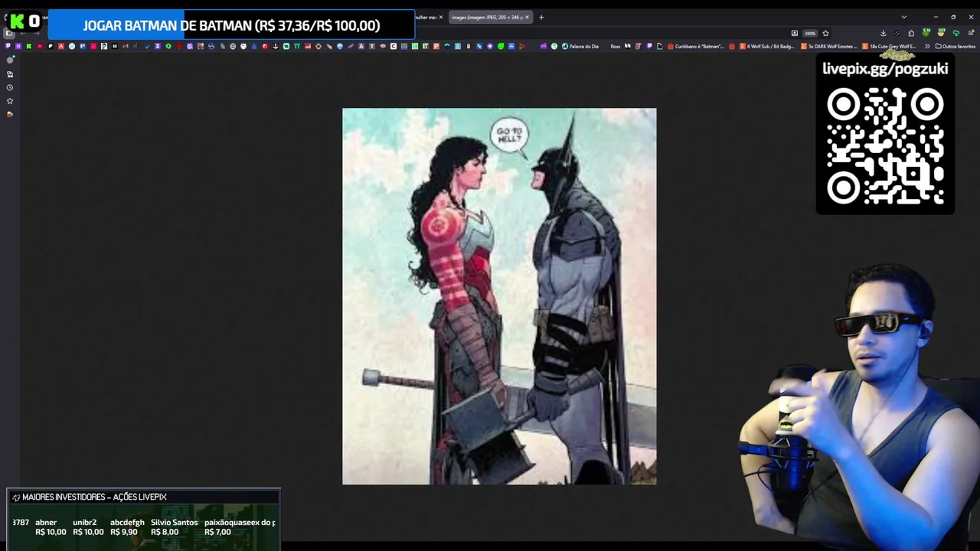Image resolution: width=980 pixels, height=551 pixels.
Task: Open the 'Palavra do Dia' bookmark
Action: click(580, 46)
